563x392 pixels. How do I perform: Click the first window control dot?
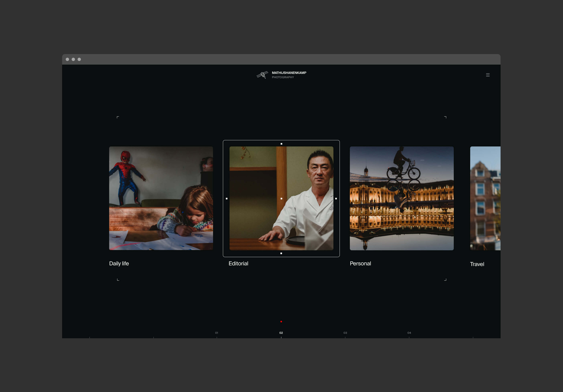point(67,59)
